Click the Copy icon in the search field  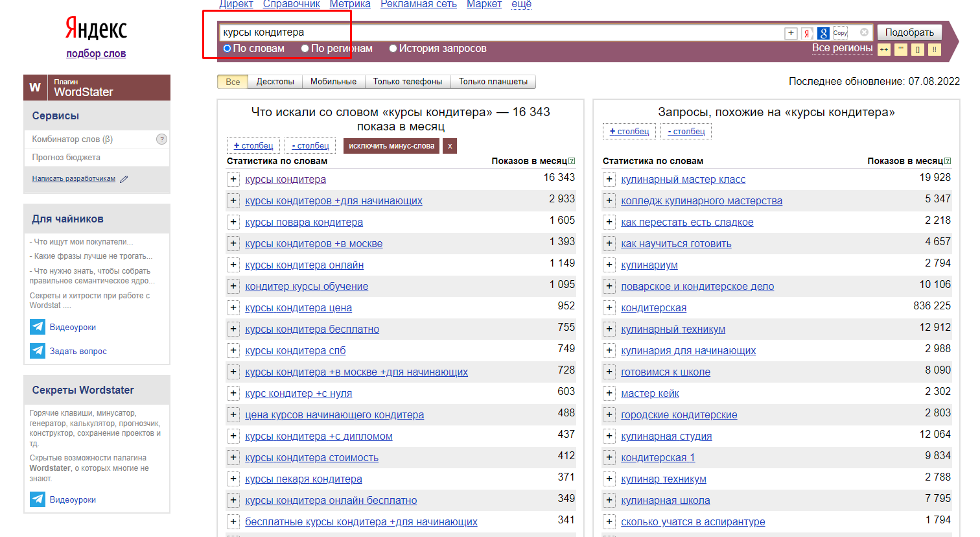[840, 33]
